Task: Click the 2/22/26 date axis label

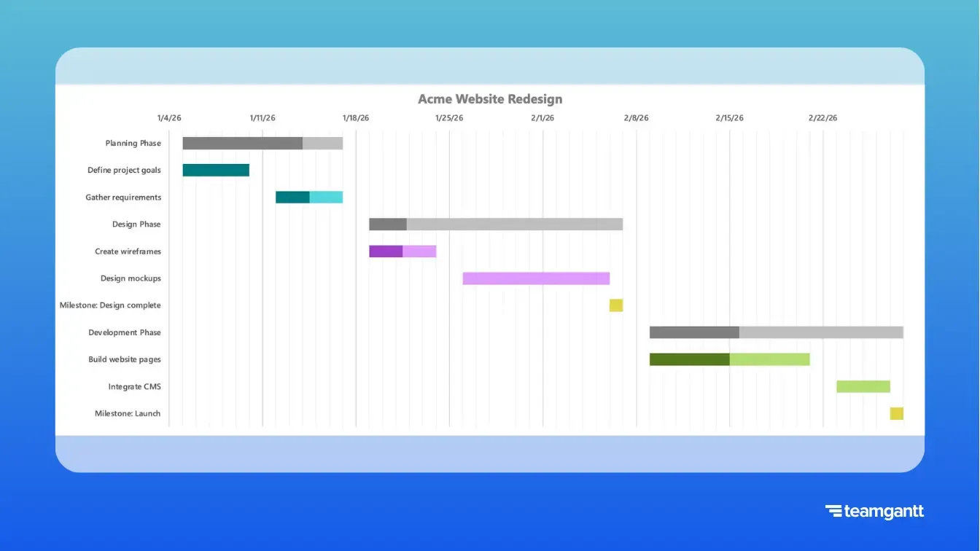Action: coord(822,118)
